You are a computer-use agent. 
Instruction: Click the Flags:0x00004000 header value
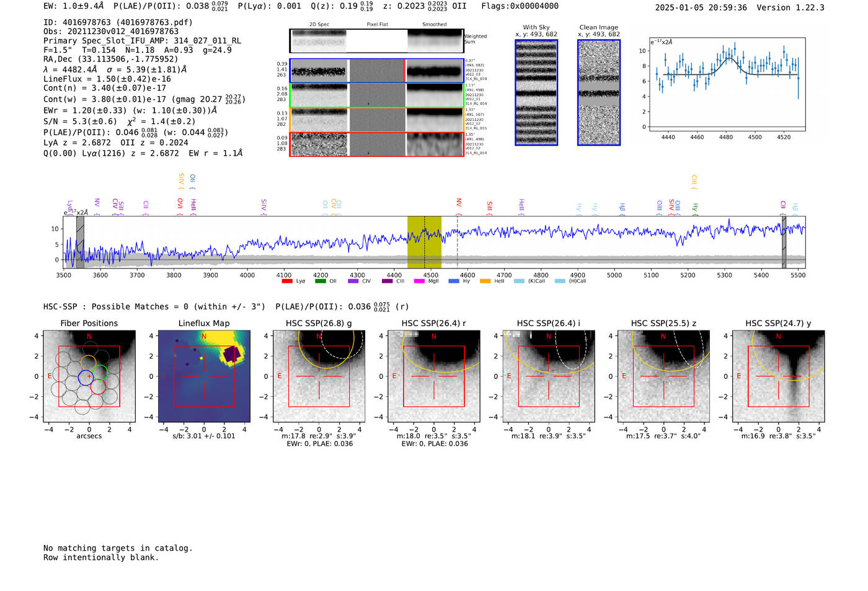point(520,6)
